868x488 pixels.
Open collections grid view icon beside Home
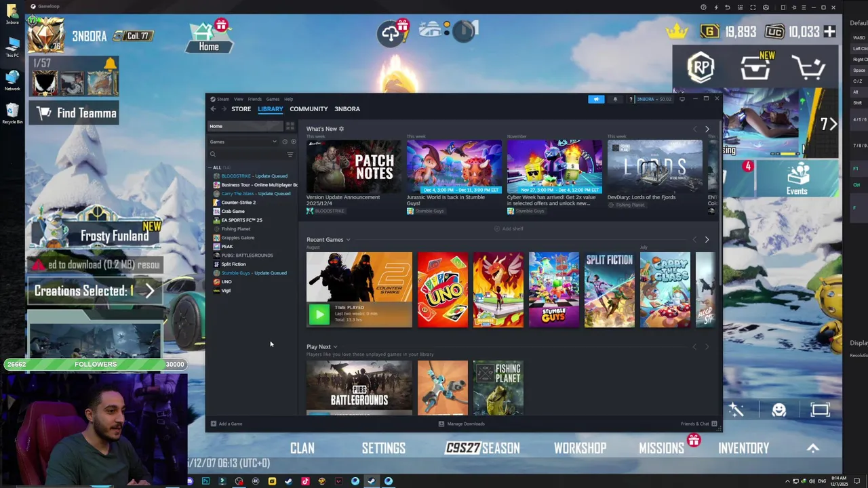coord(290,126)
